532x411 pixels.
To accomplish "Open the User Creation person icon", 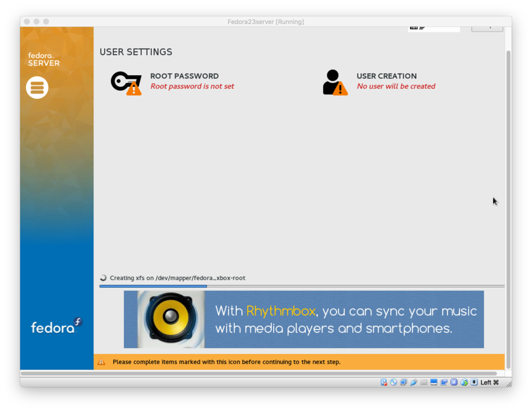I will [335, 83].
